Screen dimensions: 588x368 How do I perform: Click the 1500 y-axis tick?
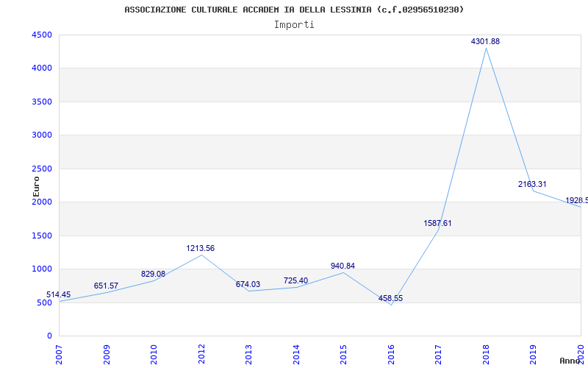tap(42, 236)
